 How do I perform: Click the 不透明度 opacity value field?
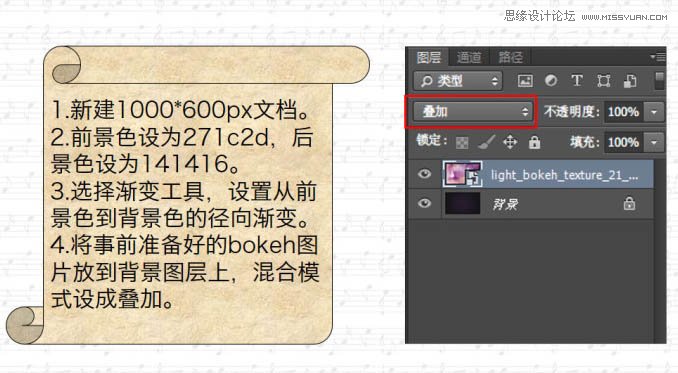click(x=623, y=112)
